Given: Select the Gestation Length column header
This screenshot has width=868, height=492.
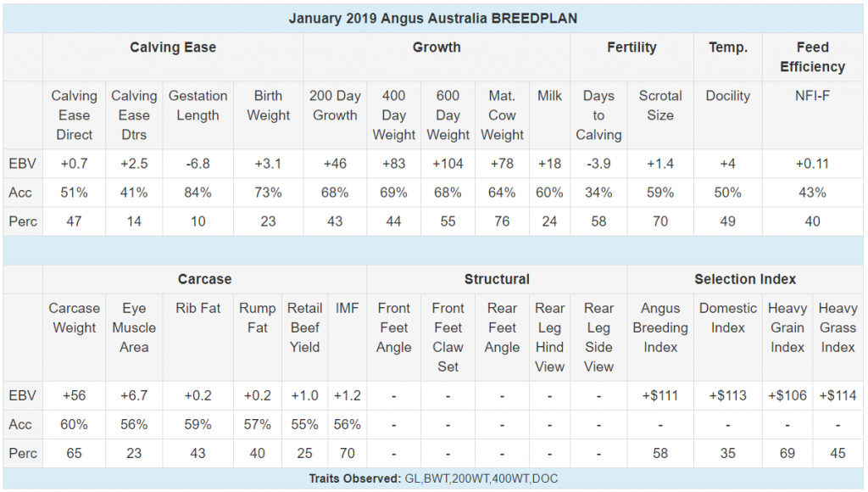Looking at the screenshot, I should coord(198,105).
